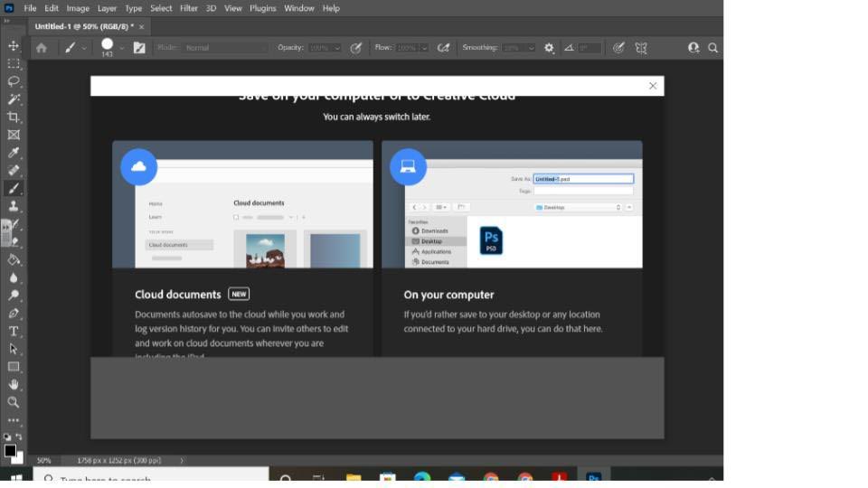This screenshot has width=868, height=488.
Task: Open brush smoothing options gear
Action: pyautogui.click(x=549, y=48)
